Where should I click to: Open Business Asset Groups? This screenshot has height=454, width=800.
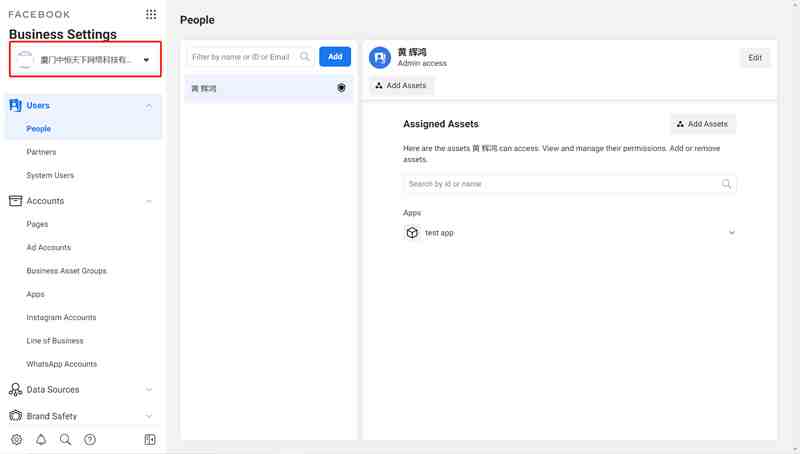tap(66, 270)
